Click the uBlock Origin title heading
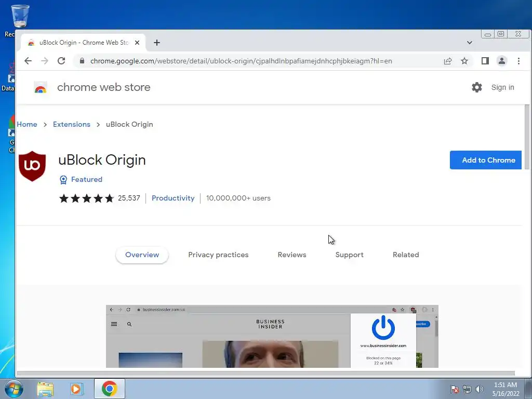 [102, 160]
